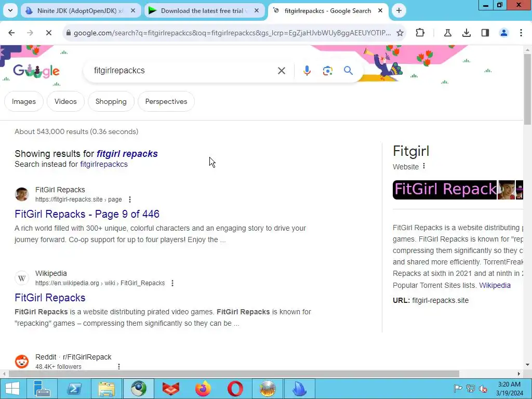Click the address bar URL
This screenshot has width=532, height=399.
click(x=232, y=33)
